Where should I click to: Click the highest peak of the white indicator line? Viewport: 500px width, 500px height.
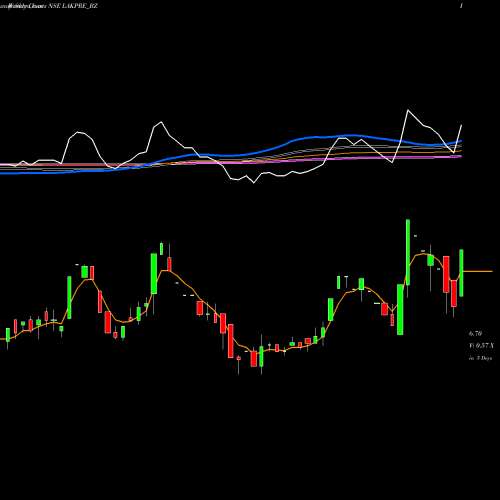click(408, 110)
